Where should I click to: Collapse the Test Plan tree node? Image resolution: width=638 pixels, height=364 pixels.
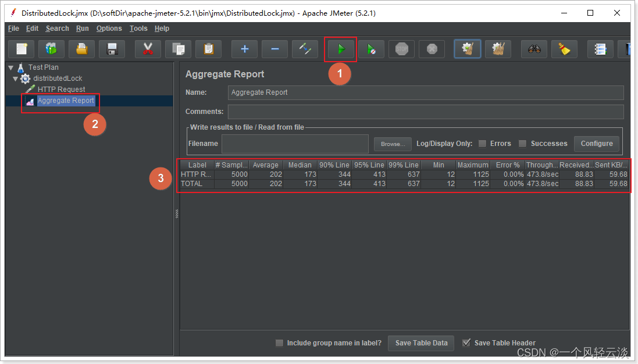click(11, 67)
